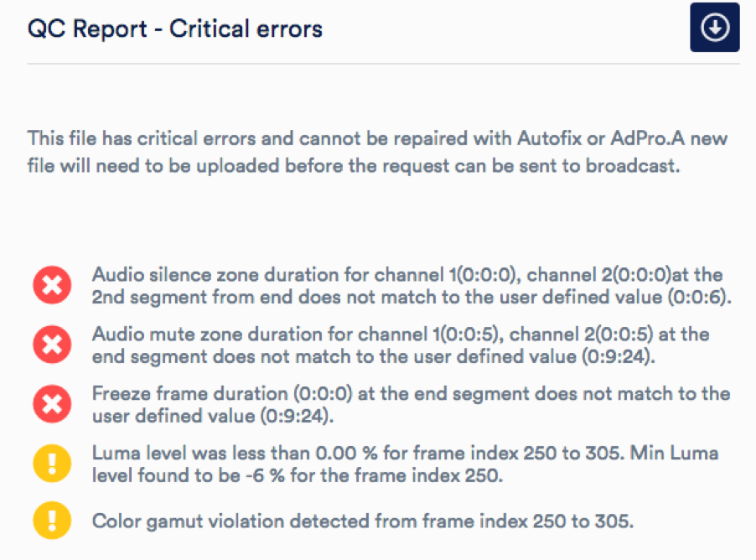Download the QC report
Screen dimensions: 756x560
(x=715, y=27)
